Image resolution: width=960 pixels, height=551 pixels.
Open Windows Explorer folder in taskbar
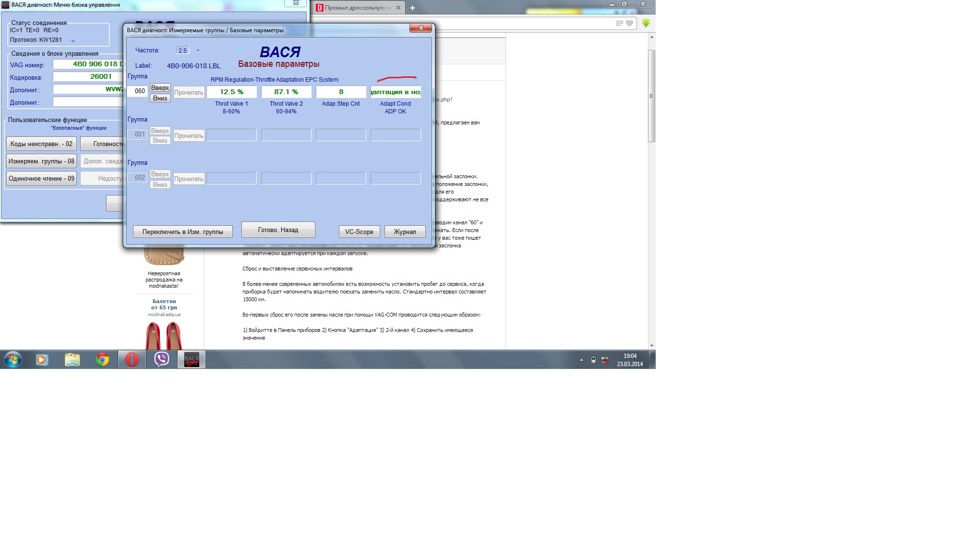[x=72, y=359]
